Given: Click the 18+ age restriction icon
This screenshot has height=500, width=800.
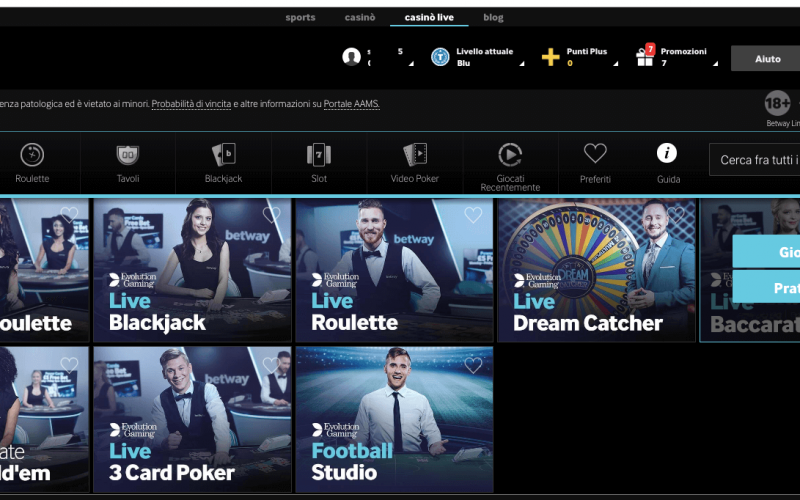Looking at the screenshot, I should click(x=777, y=104).
